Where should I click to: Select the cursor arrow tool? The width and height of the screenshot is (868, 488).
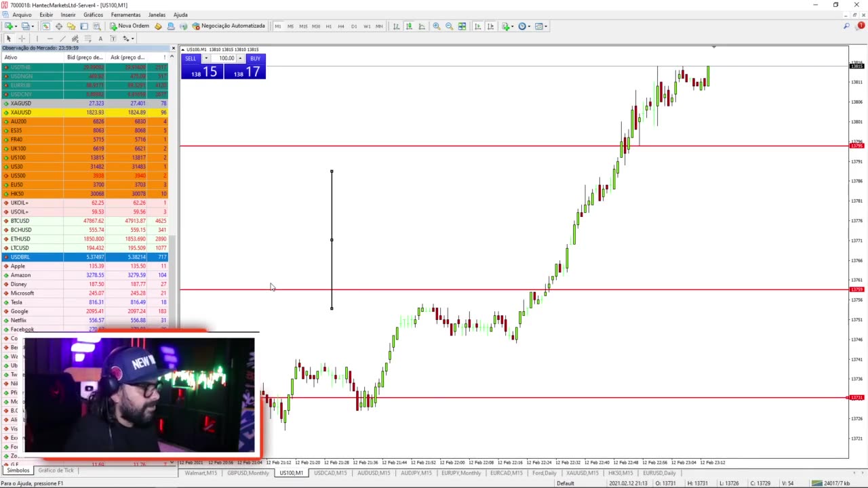tap(9, 39)
